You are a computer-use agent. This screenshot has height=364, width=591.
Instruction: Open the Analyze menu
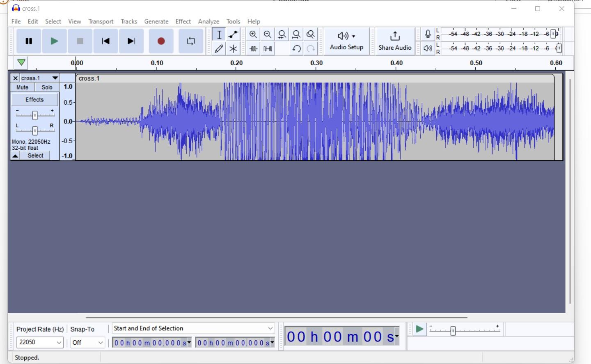click(x=208, y=21)
